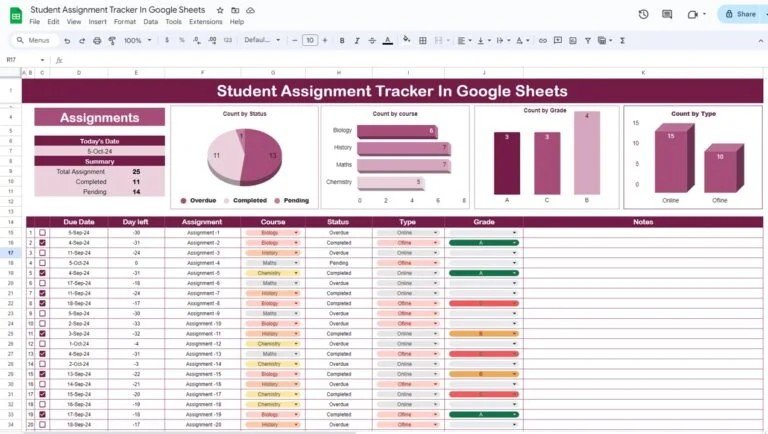The image size is (768, 434).
Task: Untick the checkbox for Assignment-7 row
Action: (x=43, y=293)
